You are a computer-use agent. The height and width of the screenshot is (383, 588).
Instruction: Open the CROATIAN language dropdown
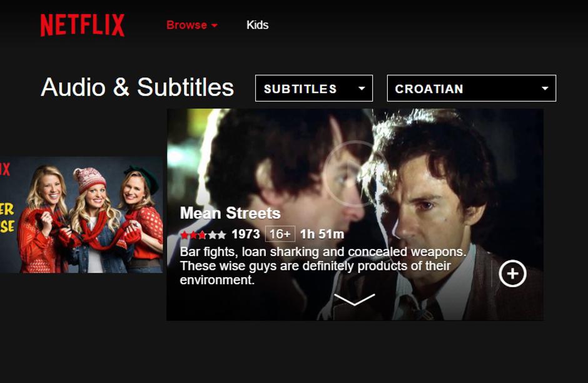click(x=472, y=88)
